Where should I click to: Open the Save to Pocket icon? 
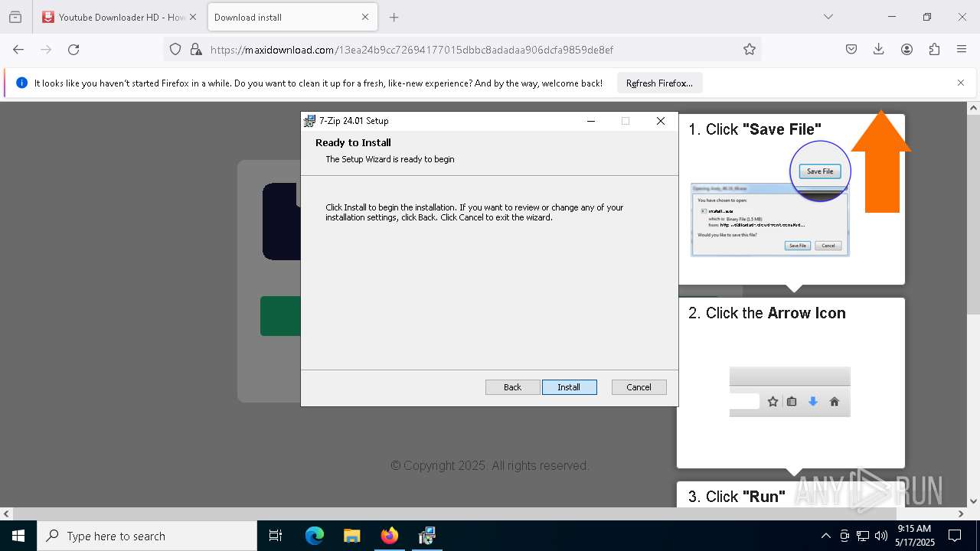(851, 50)
